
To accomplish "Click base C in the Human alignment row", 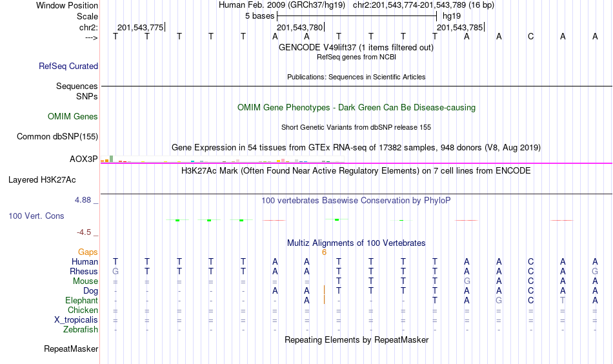I will pos(530,261).
